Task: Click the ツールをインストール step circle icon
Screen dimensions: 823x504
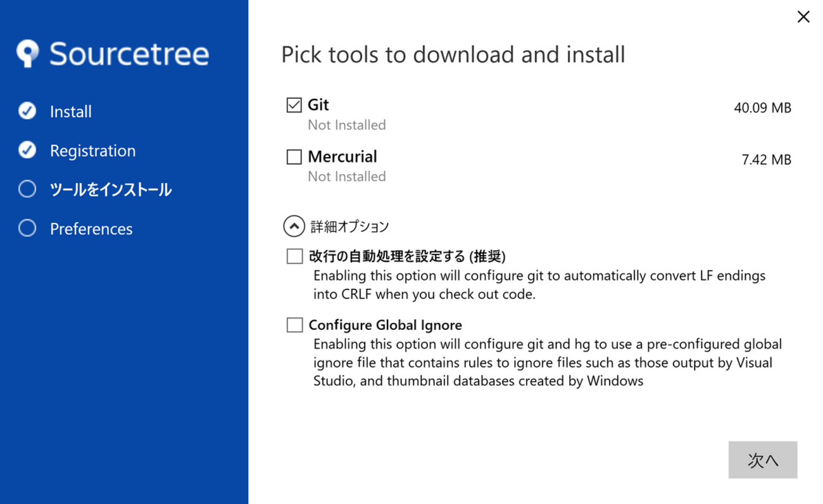Action: click(x=27, y=189)
